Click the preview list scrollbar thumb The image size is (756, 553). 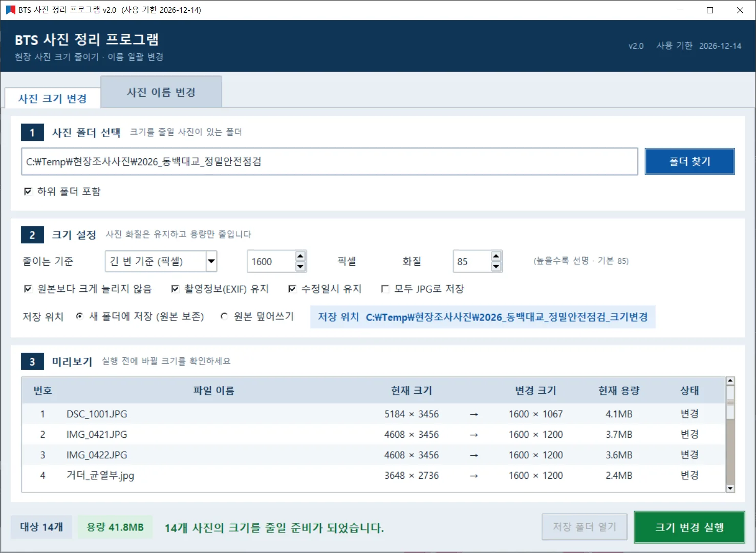click(730, 402)
